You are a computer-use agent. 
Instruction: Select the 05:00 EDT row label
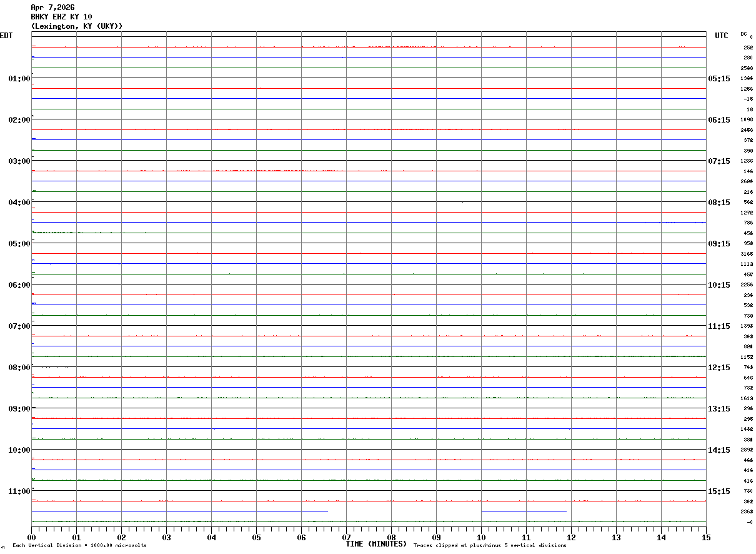19,244
